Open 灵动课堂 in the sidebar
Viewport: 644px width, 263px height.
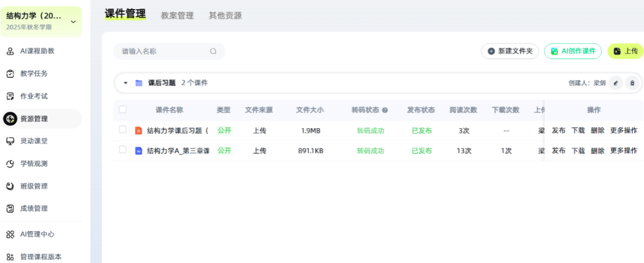[34, 141]
